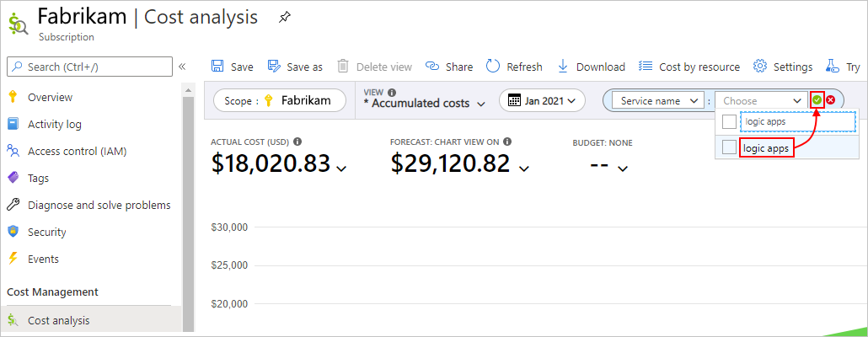
Task: Tick the logic apps result checkbox
Action: 729,148
